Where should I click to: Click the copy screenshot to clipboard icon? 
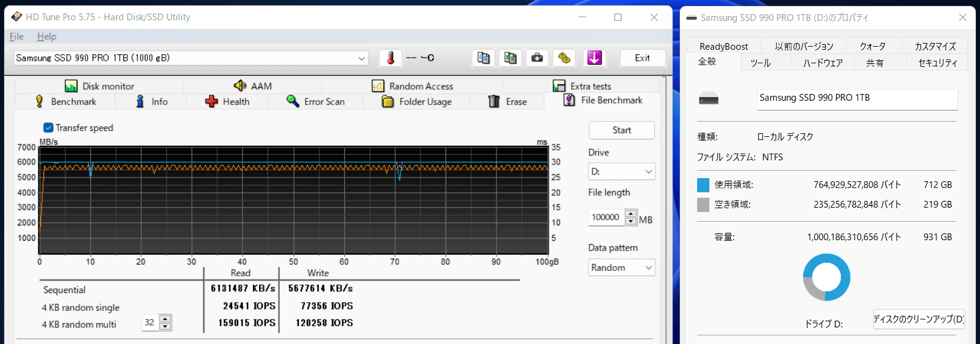coord(510,58)
